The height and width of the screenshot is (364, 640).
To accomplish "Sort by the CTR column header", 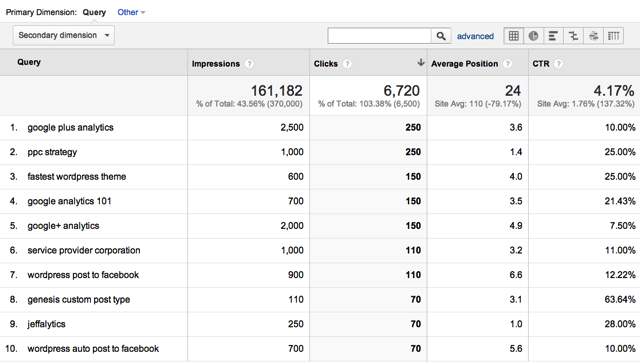I will pyautogui.click(x=541, y=64).
